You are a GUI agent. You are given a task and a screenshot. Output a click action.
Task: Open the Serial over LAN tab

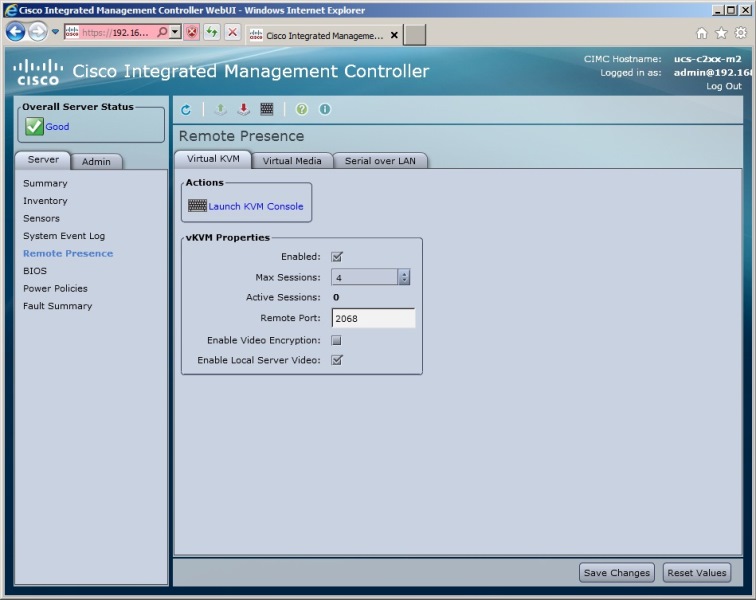(x=380, y=161)
